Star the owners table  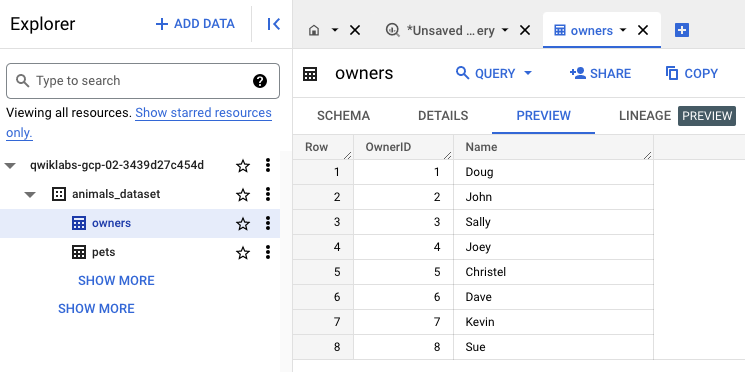point(243,224)
